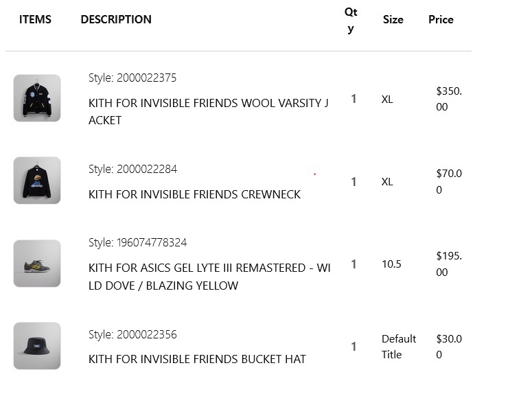Click the Asics Gel Lyte III product name
This screenshot has width=532, height=394.
tap(209, 277)
